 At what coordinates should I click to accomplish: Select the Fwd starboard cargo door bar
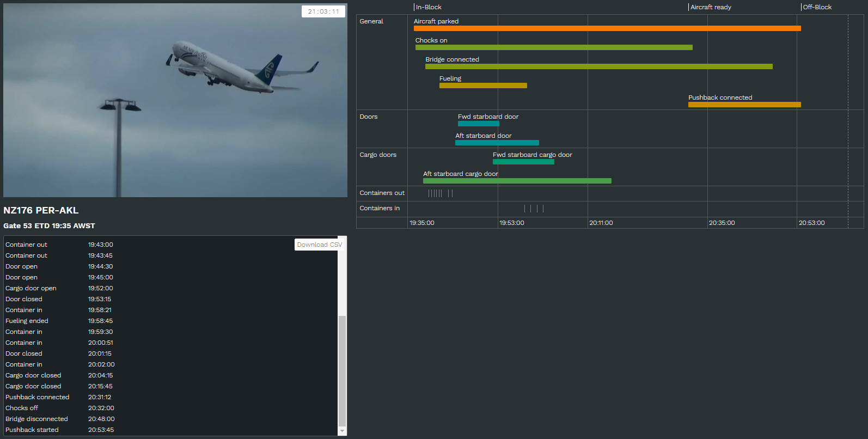tap(523, 162)
